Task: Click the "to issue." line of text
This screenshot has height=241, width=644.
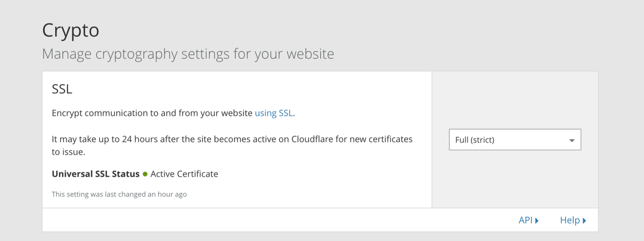Action: [68, 152]
